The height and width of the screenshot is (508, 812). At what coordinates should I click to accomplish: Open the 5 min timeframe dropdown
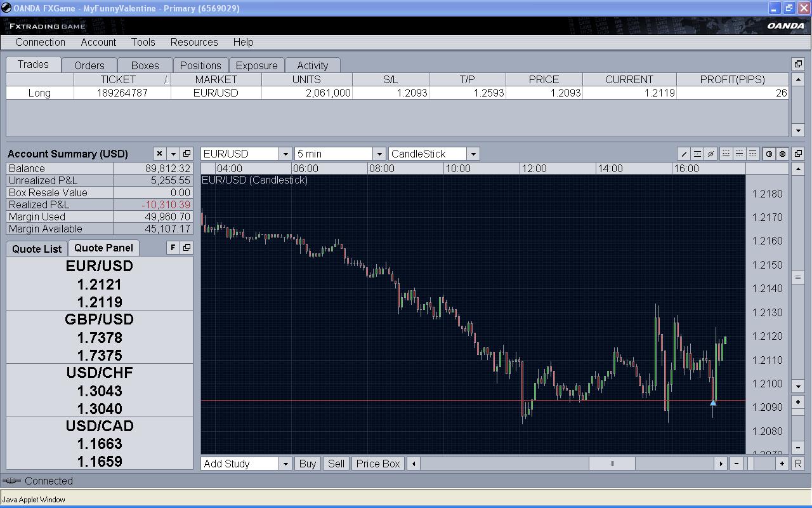[379, 154]
